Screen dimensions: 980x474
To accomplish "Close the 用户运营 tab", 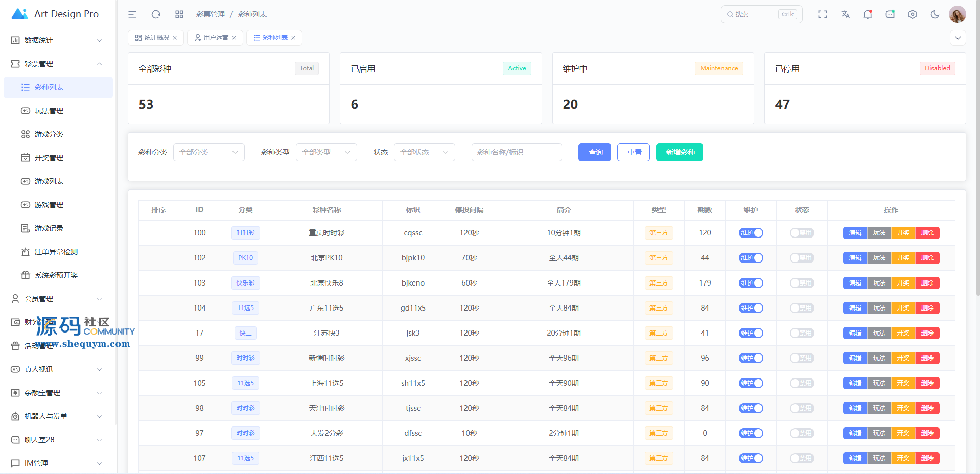I will pyautogui.click(x=234, y=38).
